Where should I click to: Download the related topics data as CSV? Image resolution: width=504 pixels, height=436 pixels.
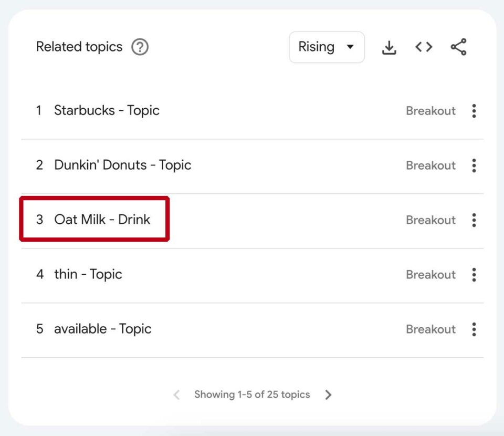click(388, 48)
